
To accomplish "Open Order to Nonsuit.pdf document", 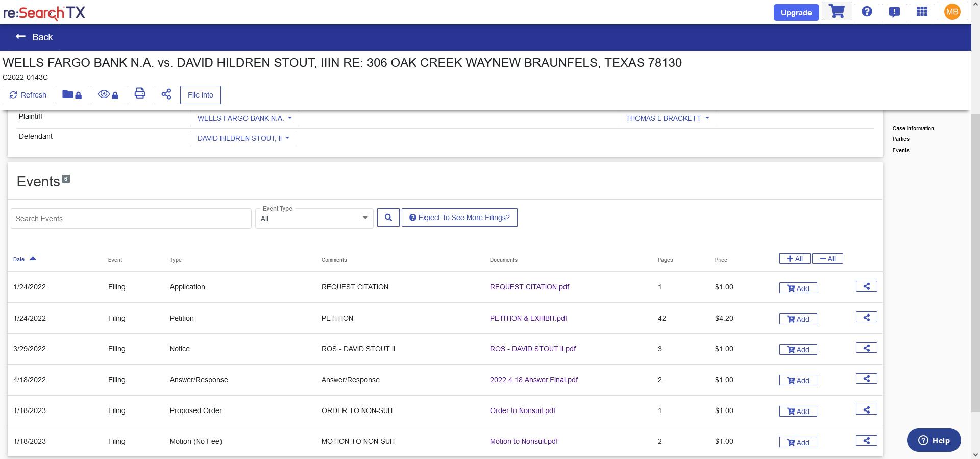I will click(523, 410).
